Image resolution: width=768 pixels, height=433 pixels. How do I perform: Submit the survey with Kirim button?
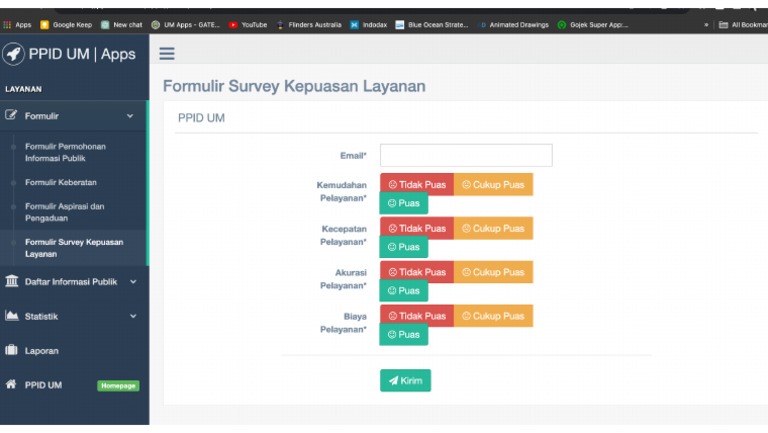point(405,381)
